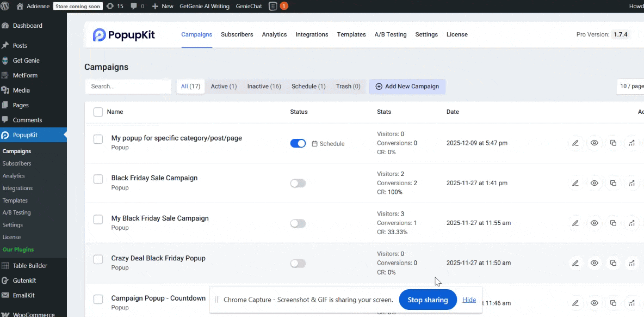The height and width of the screenshot is (317, 644).
Task: Tick checkbox for Crazy Deal Black Friday Popup
Action: point(98,259)
